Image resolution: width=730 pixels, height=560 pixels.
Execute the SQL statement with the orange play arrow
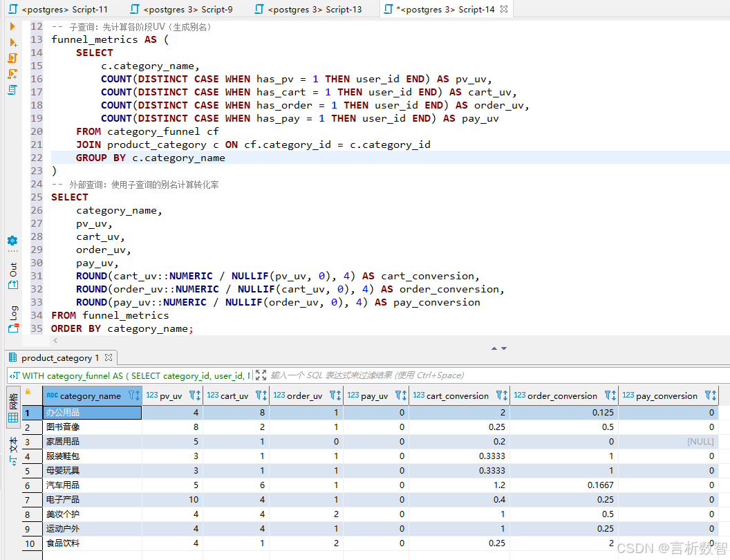coord(12,26)
